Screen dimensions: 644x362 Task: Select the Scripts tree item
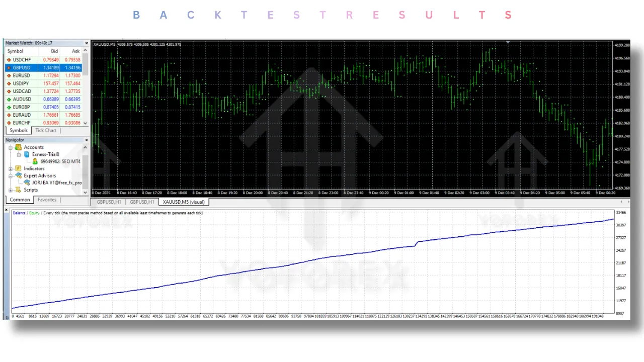(31, 190)
